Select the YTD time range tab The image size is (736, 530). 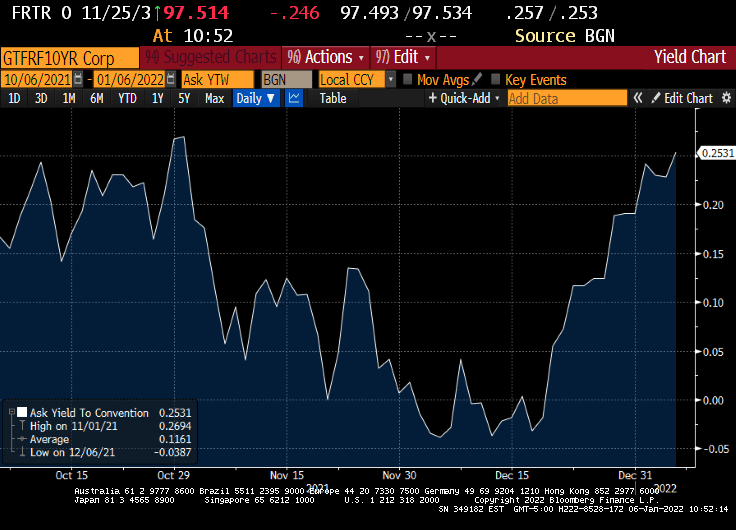[127, 98]
